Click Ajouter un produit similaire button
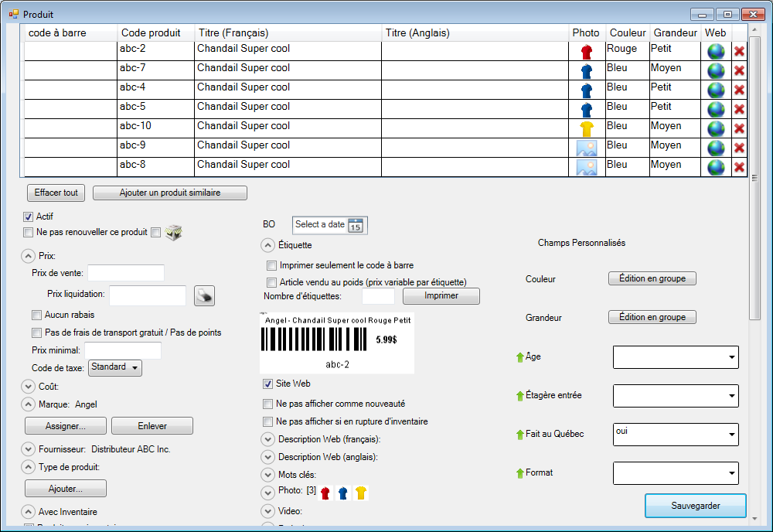The width and height of the screenshot is (773, 532). 170,193
